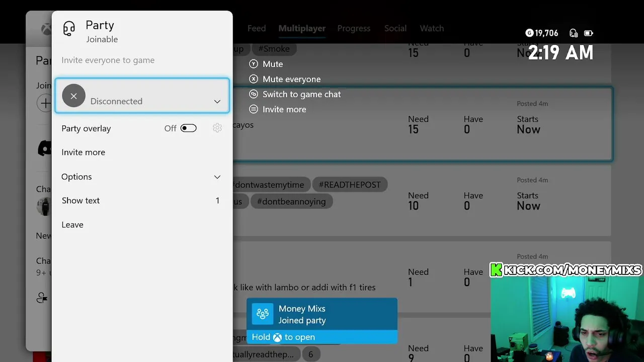The height and width of the screenshot is (362, 644).
Task: Click the headset status icon near clock
Action: click(574, 33)
